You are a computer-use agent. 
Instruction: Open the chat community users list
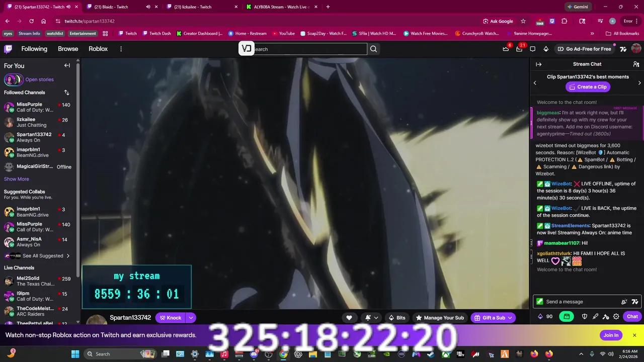click(636, 64)
